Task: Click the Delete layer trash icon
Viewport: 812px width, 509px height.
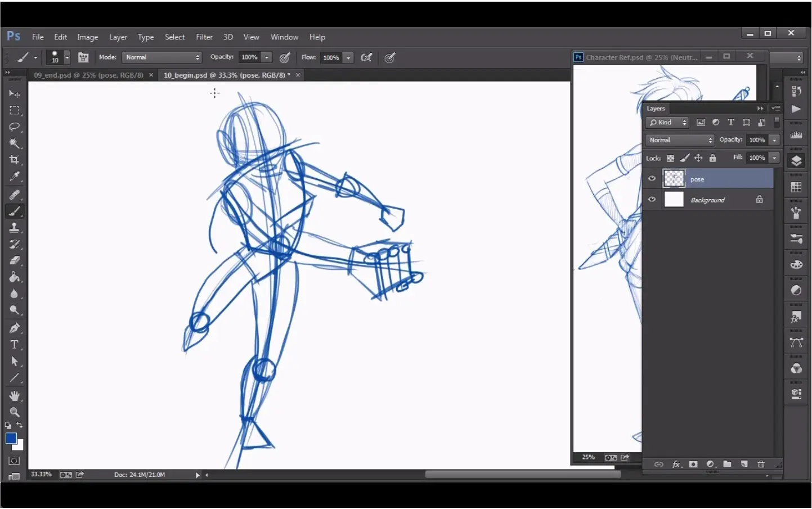Action: (761, 464)
